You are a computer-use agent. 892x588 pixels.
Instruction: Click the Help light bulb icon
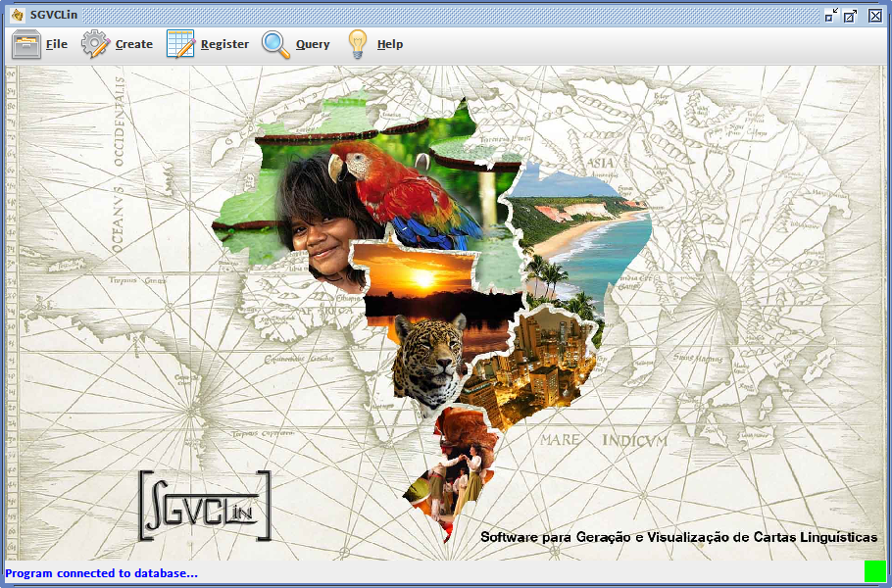(x=358, y=44)
